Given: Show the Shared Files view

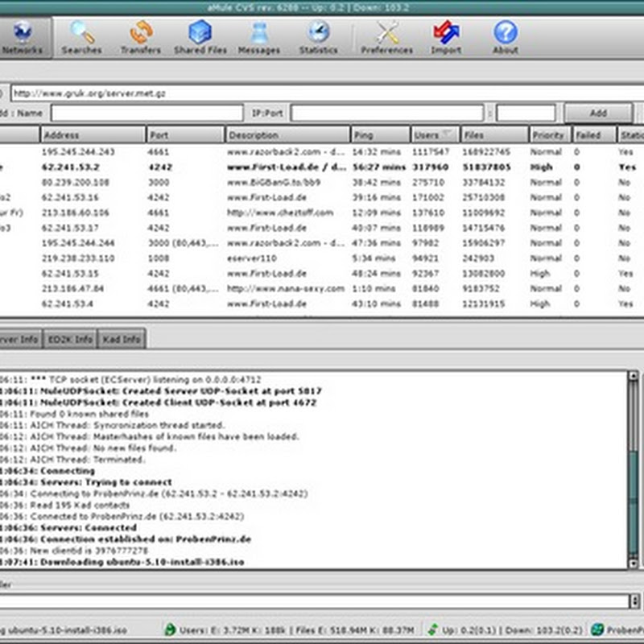Looking at the screenshot, I should [200, 37].
